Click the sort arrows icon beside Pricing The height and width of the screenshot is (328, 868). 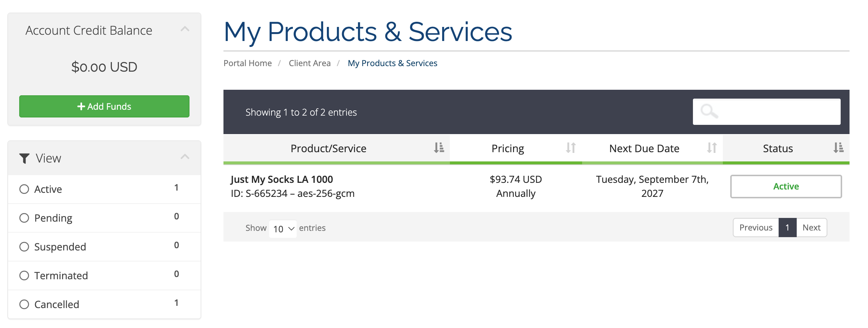click(571, 148)
